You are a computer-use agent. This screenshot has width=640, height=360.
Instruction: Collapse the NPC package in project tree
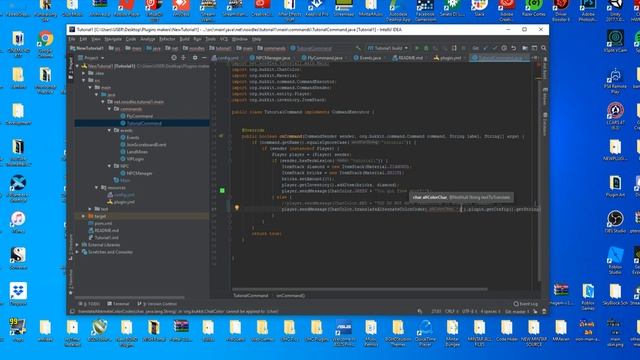click(109, 166)
